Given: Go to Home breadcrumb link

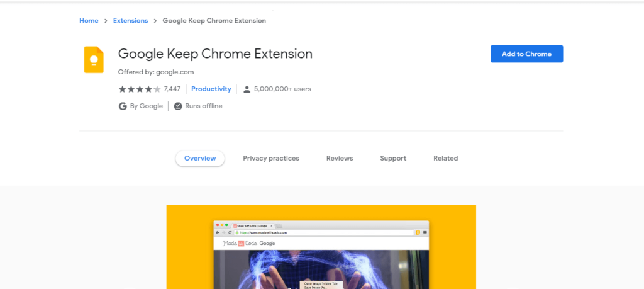Looking at the screenshot, I should [89, 21].
